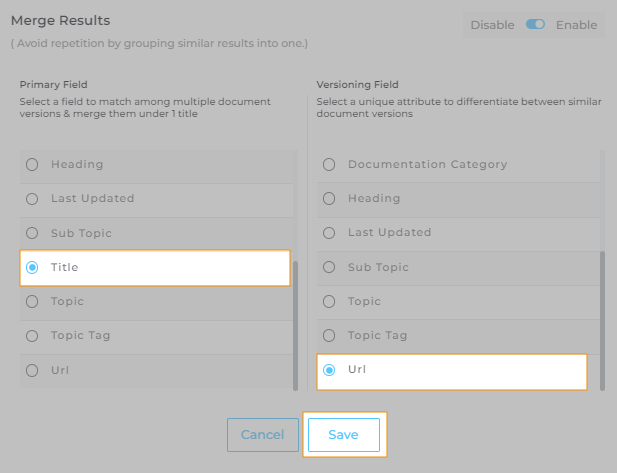The height and width of the screenshot is (473, 617).
Task: Click the Cancel button
Action: point(263,435)
